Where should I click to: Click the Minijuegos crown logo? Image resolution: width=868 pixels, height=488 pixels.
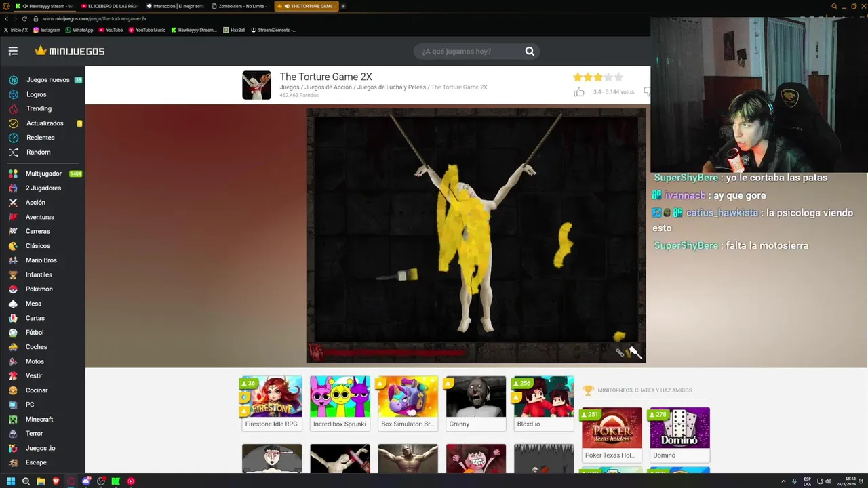(70, 51)
